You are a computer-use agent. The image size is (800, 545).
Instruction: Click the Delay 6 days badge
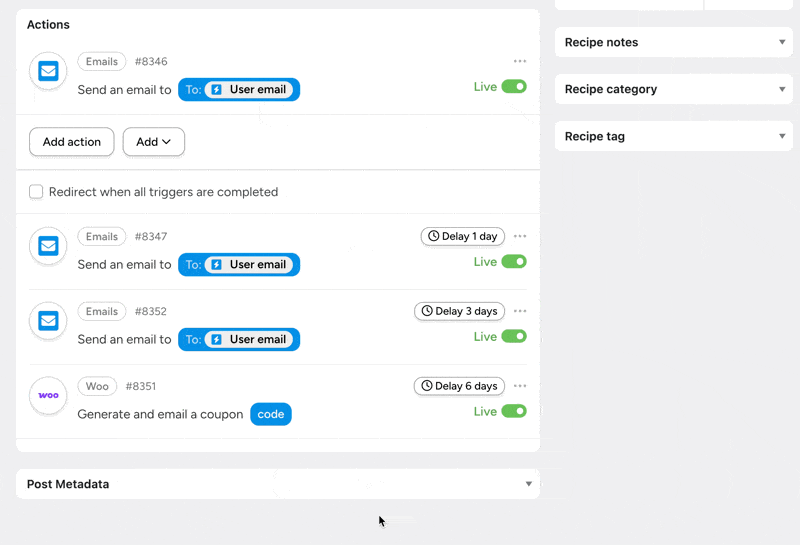459,386
